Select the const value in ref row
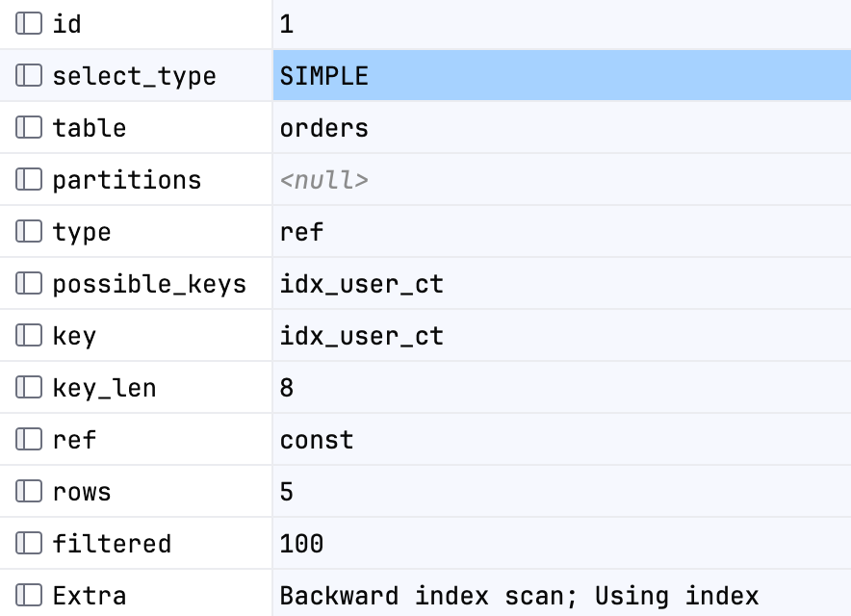The width and height of the screenshot is (851, 616). 562,440
